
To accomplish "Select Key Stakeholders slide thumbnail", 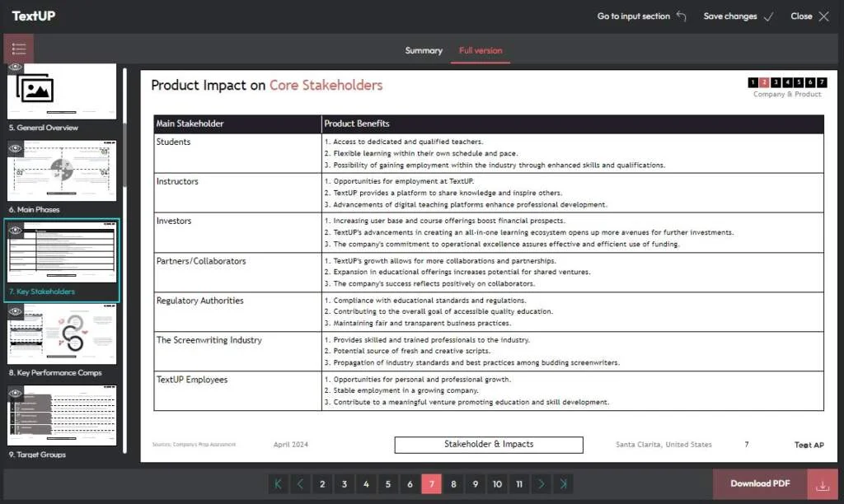I will [x=62, y=252].
